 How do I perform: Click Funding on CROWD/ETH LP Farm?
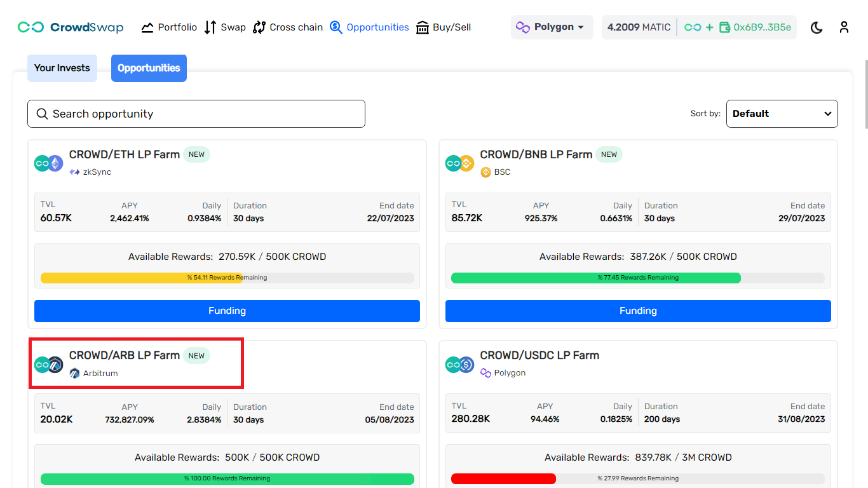227,311
